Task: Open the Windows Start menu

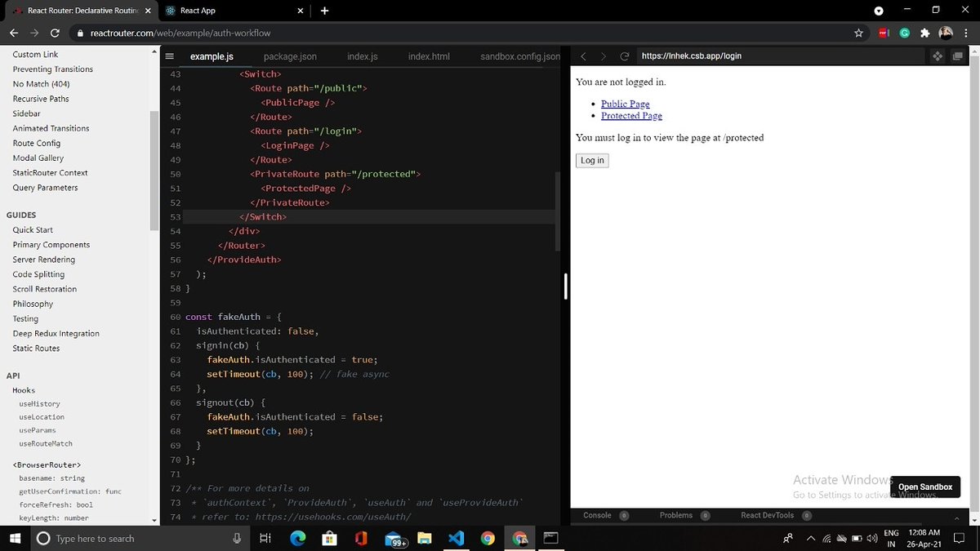Action: pos(15,538)
